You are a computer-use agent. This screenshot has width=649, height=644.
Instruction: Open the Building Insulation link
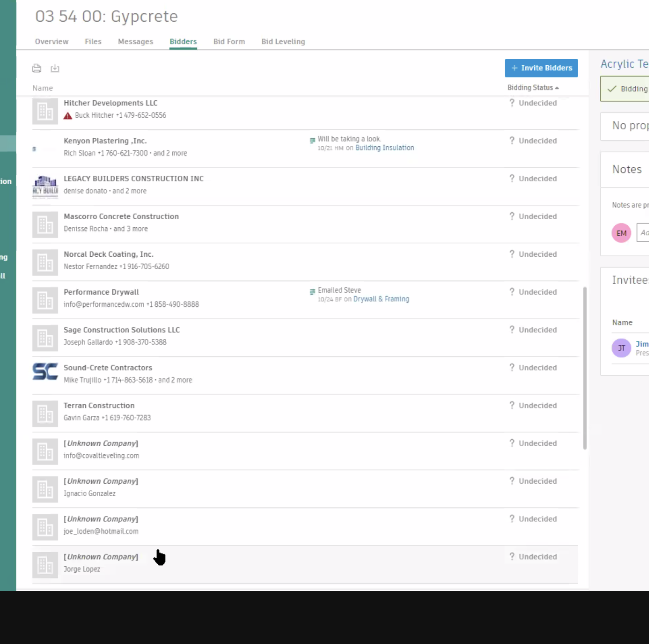pyautogui.click(x=385, y=148)
